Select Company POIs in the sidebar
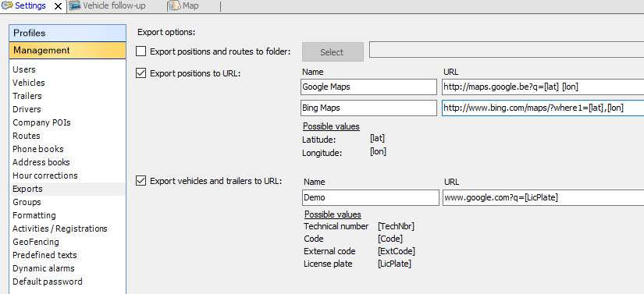The height and width of the screenshot is (294, 644). [41, 122]
